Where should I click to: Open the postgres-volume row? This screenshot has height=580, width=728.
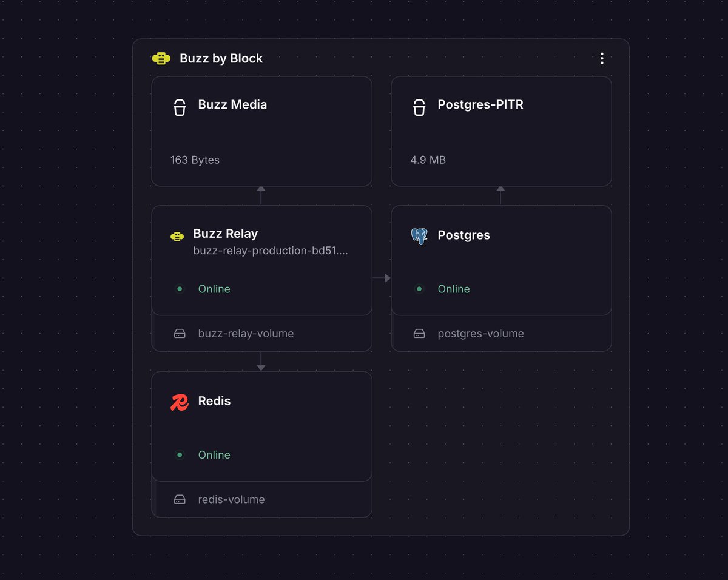coord(501,333)
